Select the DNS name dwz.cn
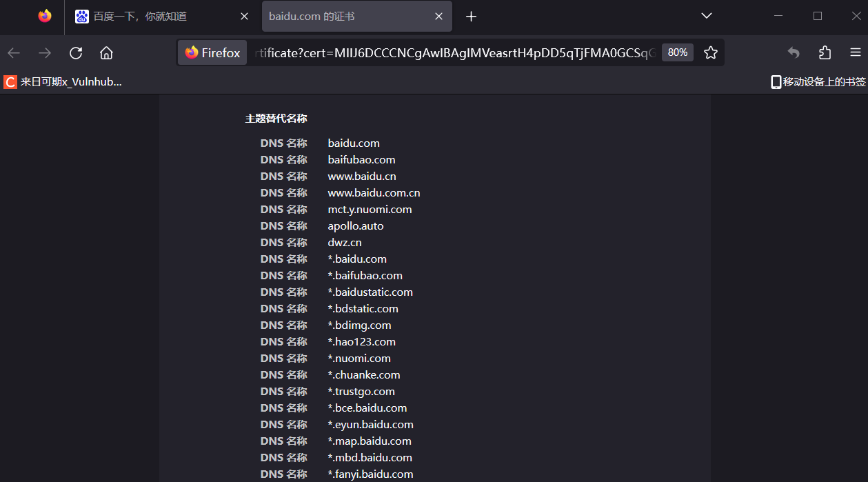The width and height of the screenshot is (868, 482). click(345, 243)
